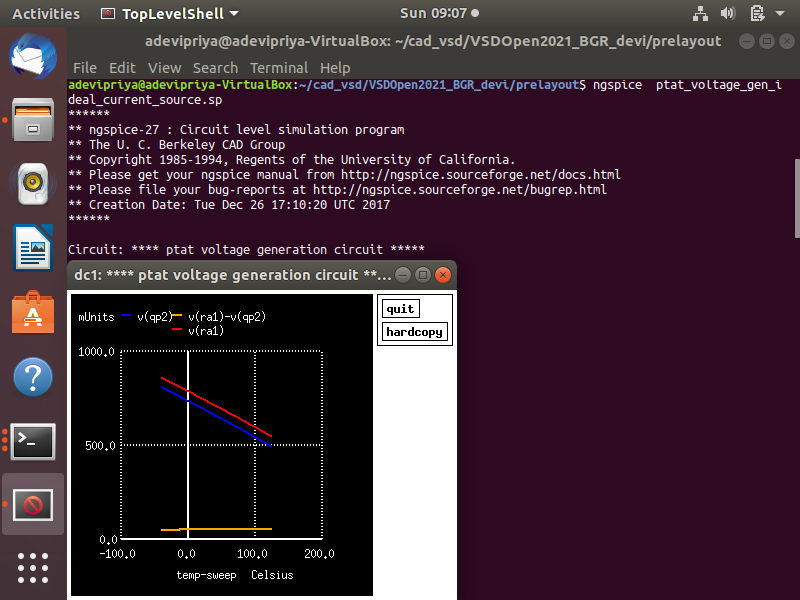The width and height of the screenshot is (800, 600).
Task: Open the Search menu of the terminal
Action: point(215,67)
